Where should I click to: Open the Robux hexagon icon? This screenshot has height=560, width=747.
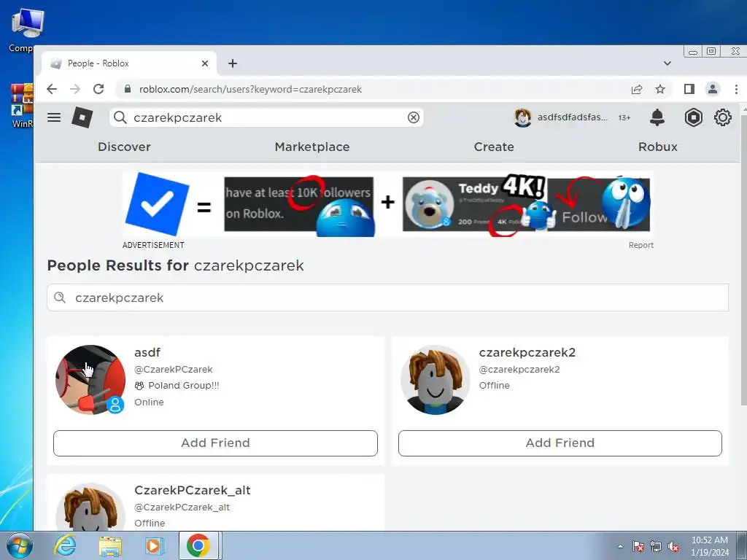(x=693, y=117)
